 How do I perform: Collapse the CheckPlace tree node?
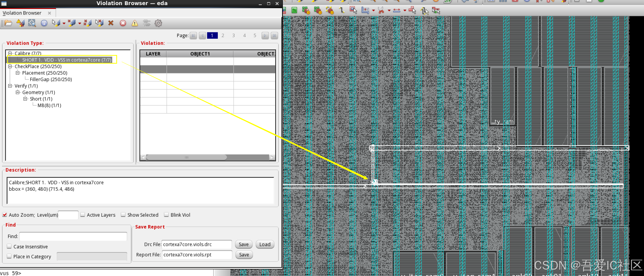10,66
